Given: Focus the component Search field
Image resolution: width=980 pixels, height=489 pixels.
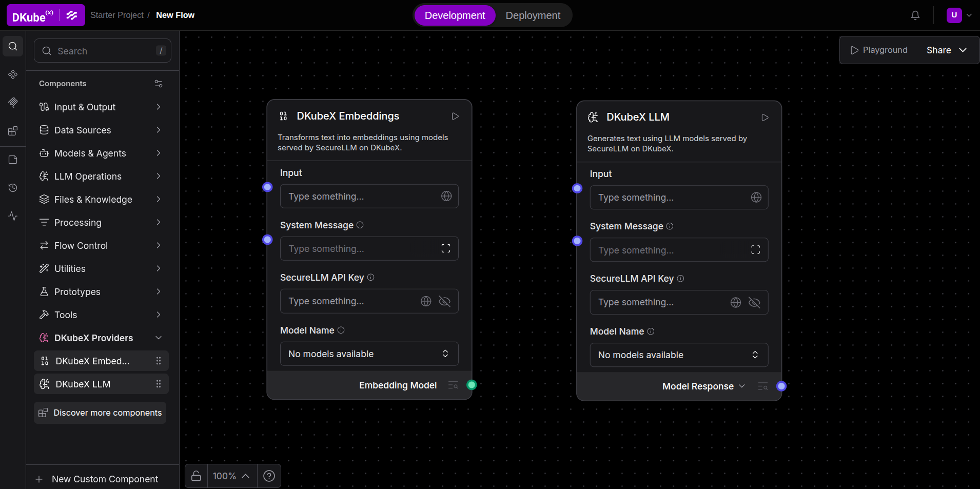Looking at the screenshot, I should pos(103,51).
